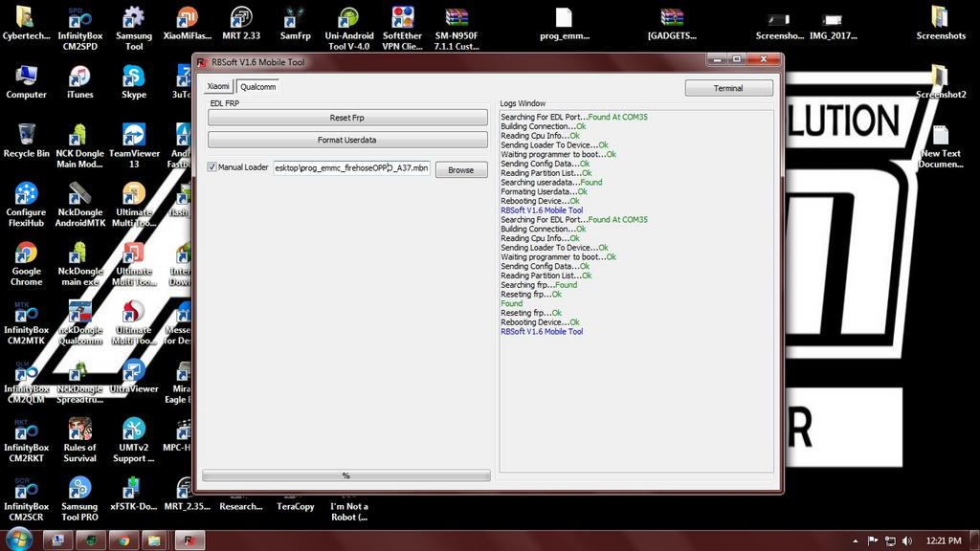Open Configure FlexiHub shortcut
The width and height of the screenshot is (980, 551).
click(x=26, y=205)
